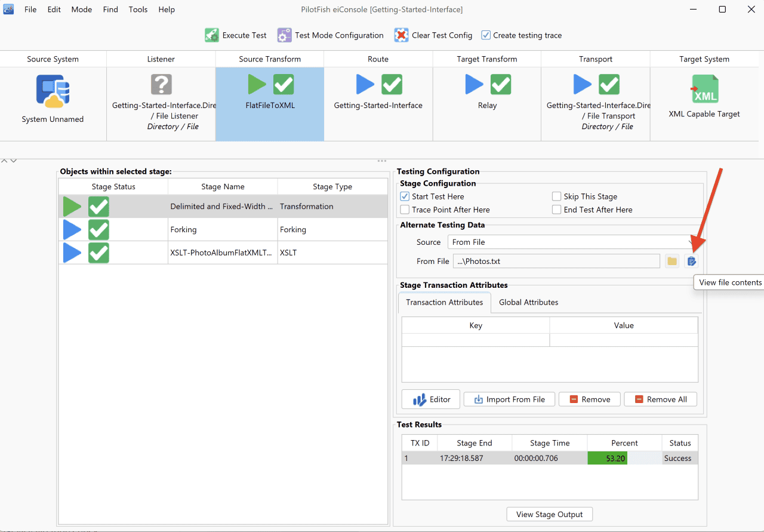Click the TX ID column header
Viewport: 764px width, 532px height.
pyautogui.click(x=420, y=443)
